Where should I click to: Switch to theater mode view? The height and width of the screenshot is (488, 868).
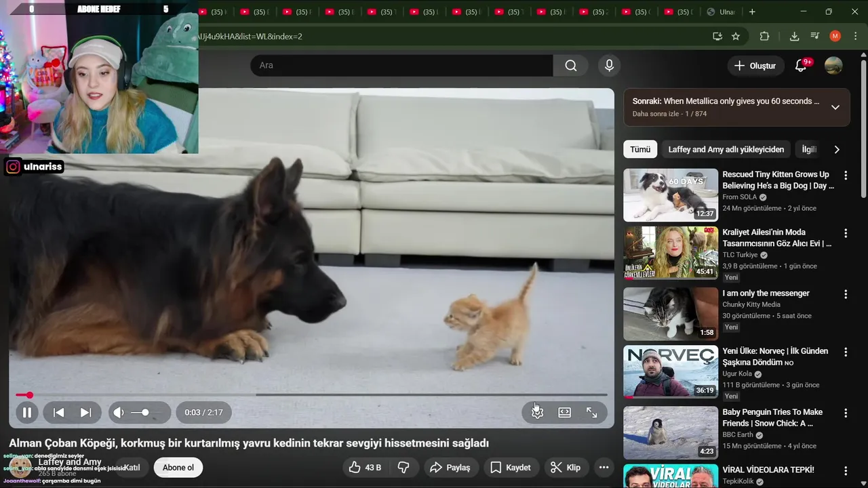pyautogui.click(x=564, y=412)
